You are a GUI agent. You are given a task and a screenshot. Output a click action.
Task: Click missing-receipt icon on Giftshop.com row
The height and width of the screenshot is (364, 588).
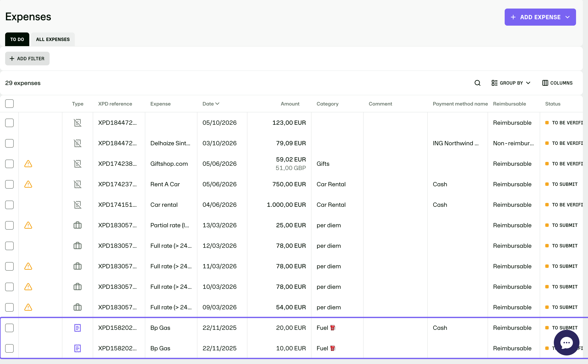click(x=78, y=164)
